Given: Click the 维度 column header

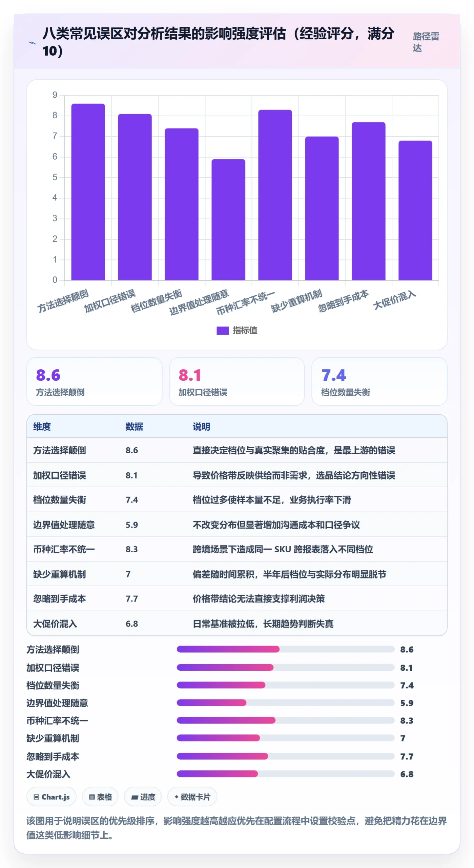Looking at the screenshot, I should (x=42, y=427).
